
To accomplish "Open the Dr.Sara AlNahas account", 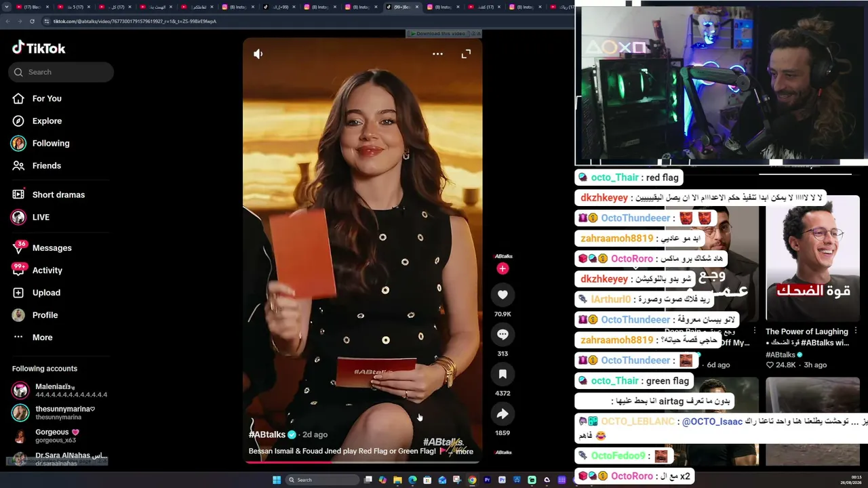I will [60, 459].
